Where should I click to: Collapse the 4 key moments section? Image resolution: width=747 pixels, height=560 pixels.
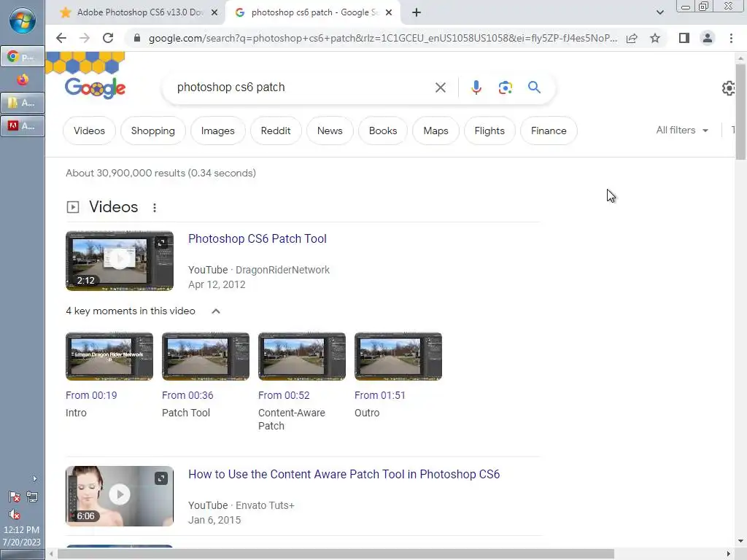216,311
